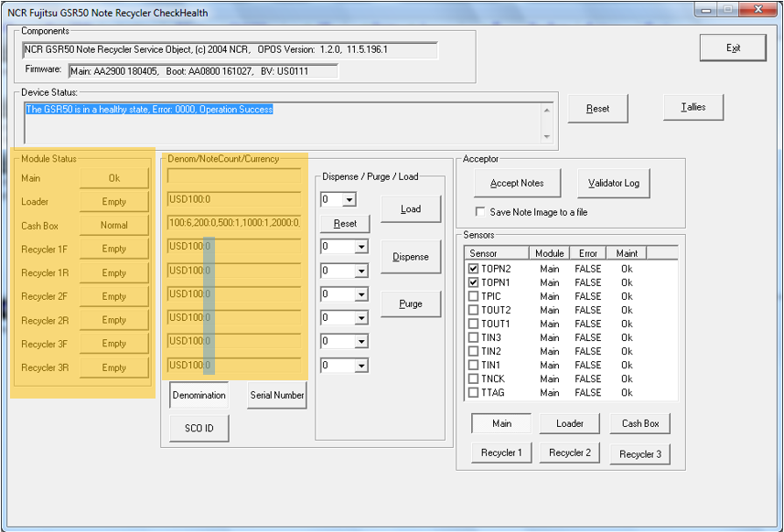The width and height of the screenshot is (784, 532).
Task: Show Recycler 3 sensors
Action: [x=640, y=454]
